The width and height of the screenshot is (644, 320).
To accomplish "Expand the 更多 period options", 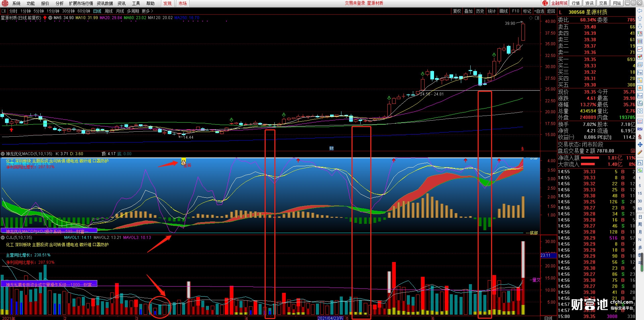I will pyautogui.click(x=148, y=11).
